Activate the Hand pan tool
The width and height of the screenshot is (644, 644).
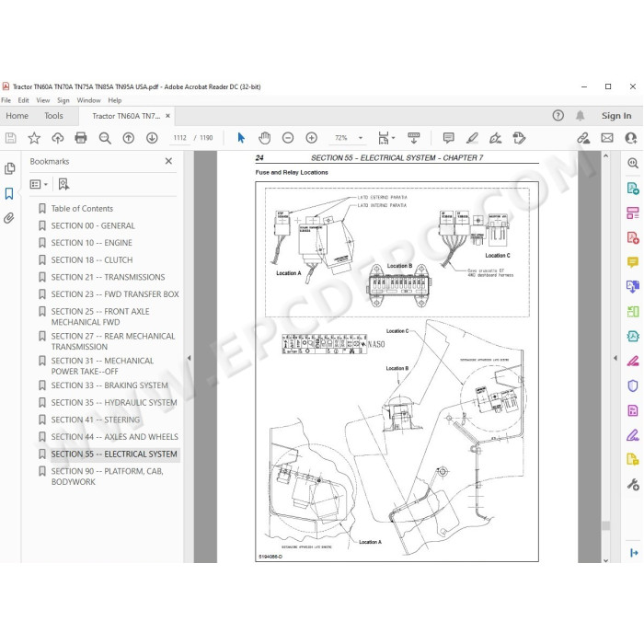[x=265, y=138]
